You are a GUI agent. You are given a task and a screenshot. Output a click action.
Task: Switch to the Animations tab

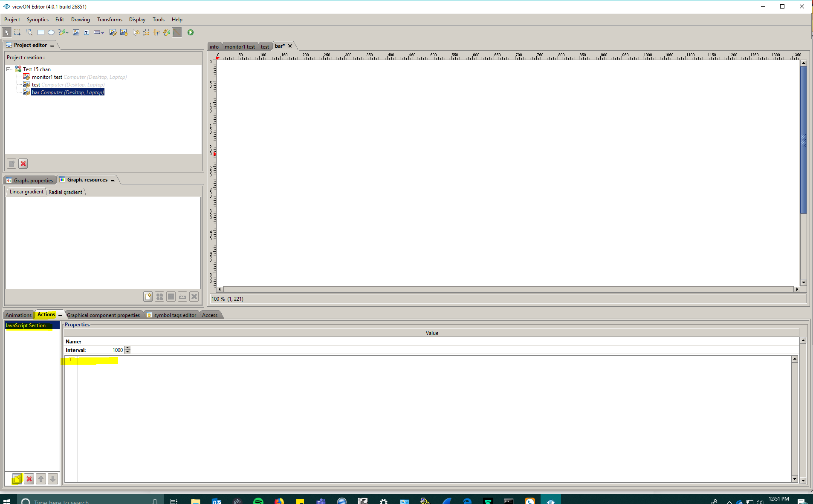click(x=18, y=314)
